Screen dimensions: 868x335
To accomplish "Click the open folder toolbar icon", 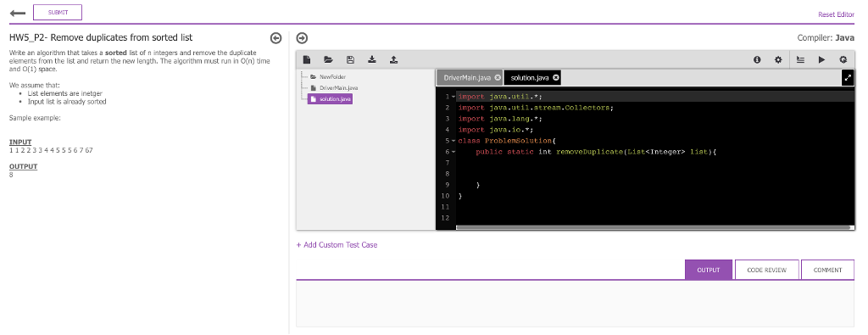I will pyautogui.click(x=328, y=60).
